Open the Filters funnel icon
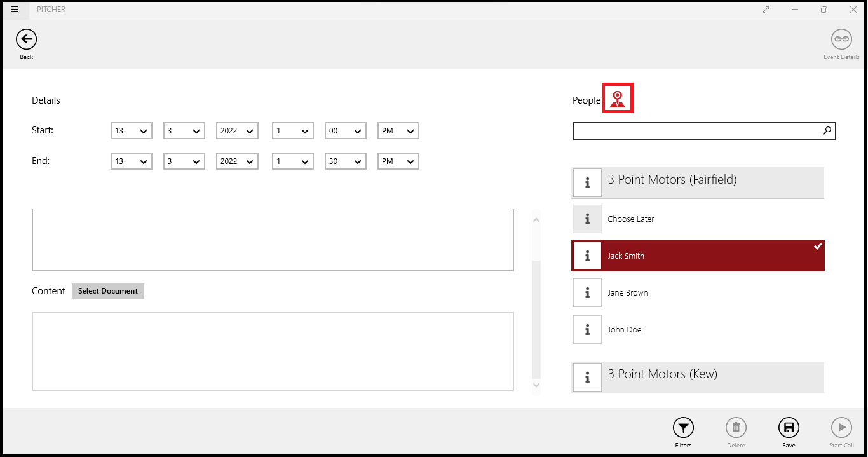The height and width of the screenshot is (457, 868). [683, 428]
